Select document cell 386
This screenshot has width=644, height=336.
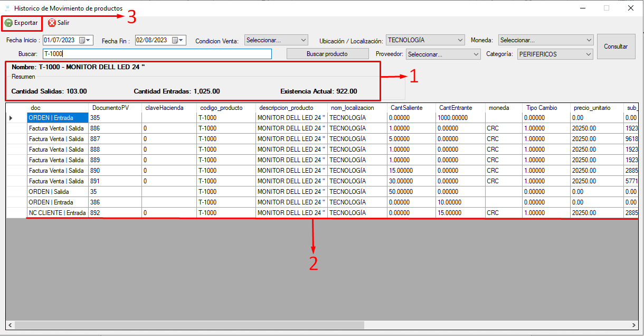click(115, 202)
